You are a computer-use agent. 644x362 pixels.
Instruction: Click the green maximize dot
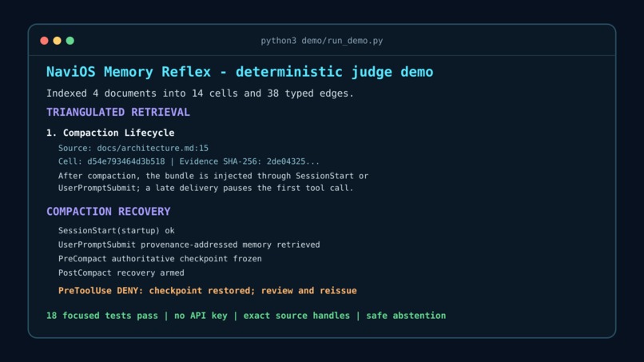coord(70,41)
